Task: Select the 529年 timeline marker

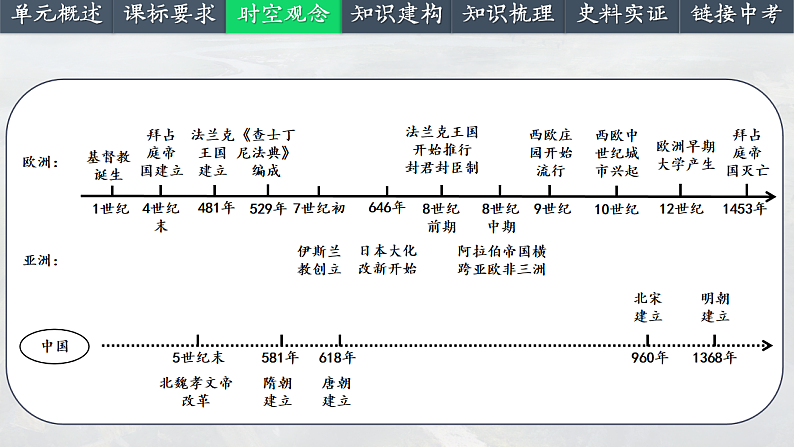Action: (268, 209)
